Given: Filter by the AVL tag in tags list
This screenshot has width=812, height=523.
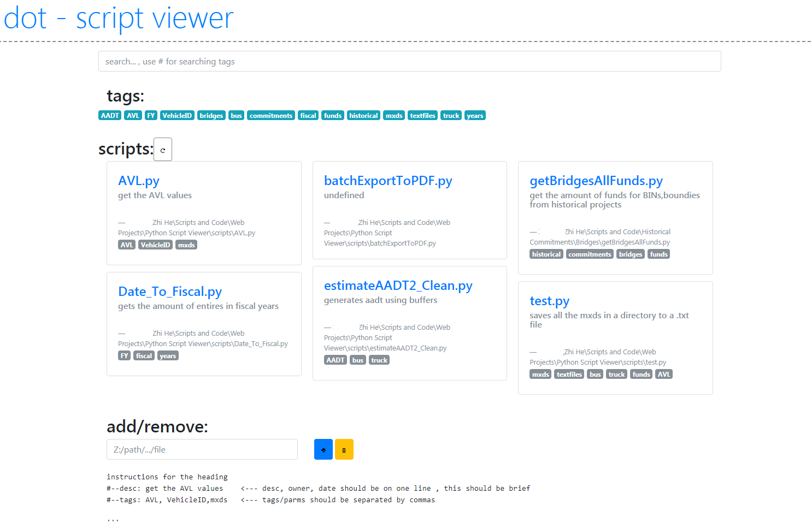Looking at the screenshot, I should [x=133, y=116].
